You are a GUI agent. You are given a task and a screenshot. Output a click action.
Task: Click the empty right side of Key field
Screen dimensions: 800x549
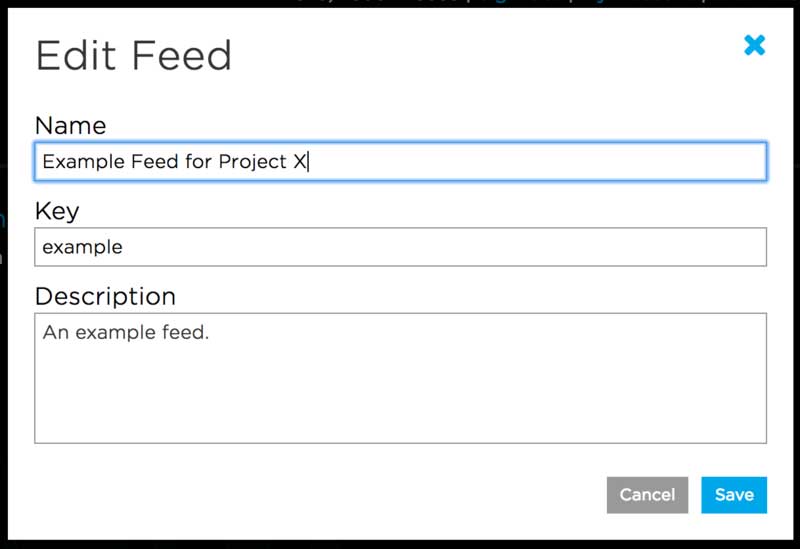point(600,247)
